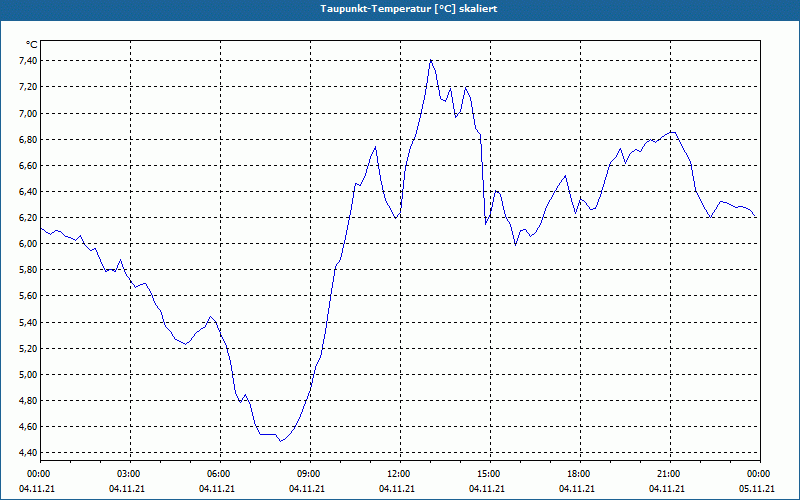Click the 6,60 y-axis value
Image resolution: width=800 pixels, height=500 pixels.
29,165
